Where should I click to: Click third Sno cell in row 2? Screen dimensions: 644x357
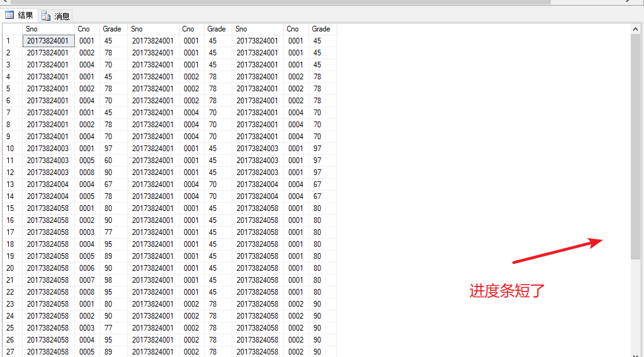(258, 53)
